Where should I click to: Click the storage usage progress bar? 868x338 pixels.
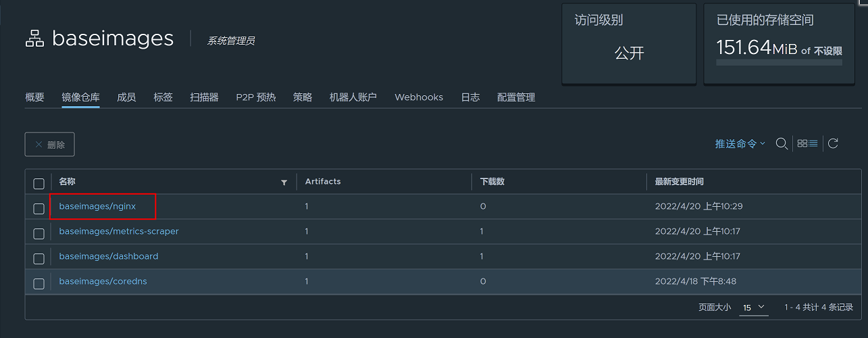click(x=779, y=62)
